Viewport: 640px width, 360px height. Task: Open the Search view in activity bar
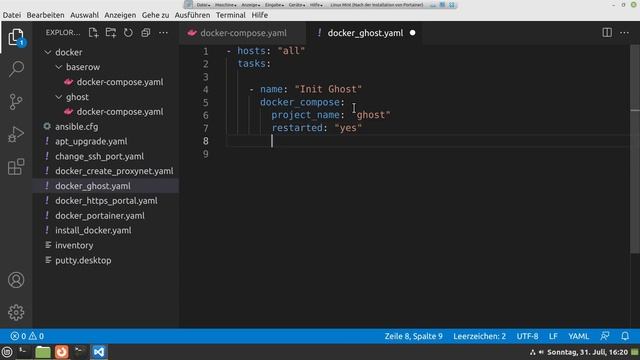[x=16, y=69]
